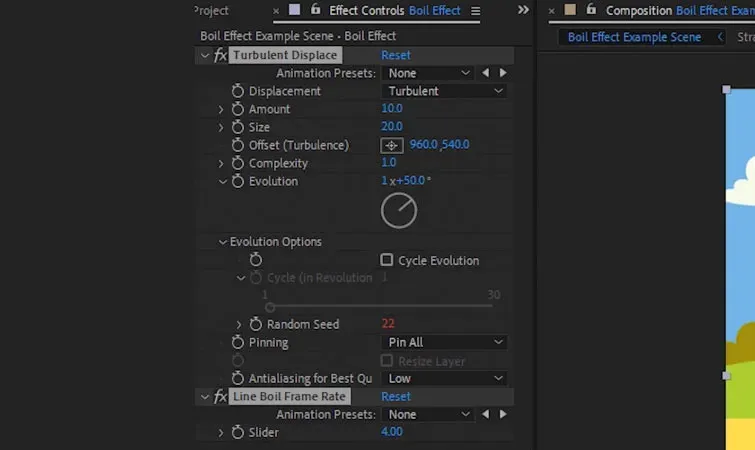Open Turbulent Displace Animation Presets dropdown
This screenshot has width=755, height=450.
pyautogui.click(x=428, y=73)
